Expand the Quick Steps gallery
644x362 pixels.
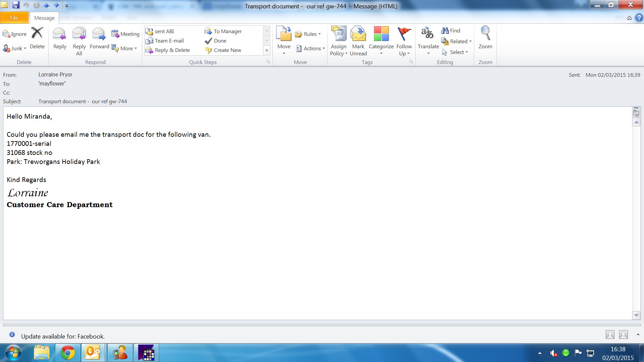click(267, 51)
